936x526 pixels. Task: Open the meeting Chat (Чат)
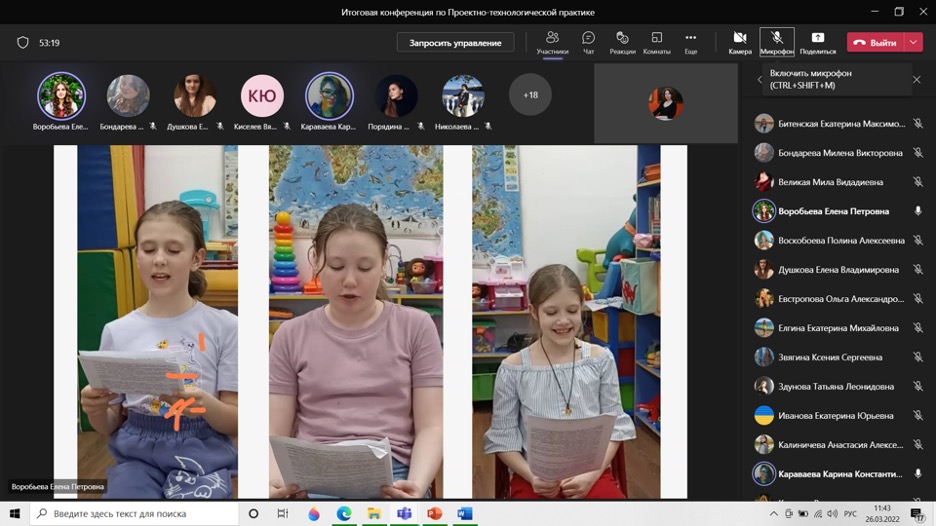point(588,42)
